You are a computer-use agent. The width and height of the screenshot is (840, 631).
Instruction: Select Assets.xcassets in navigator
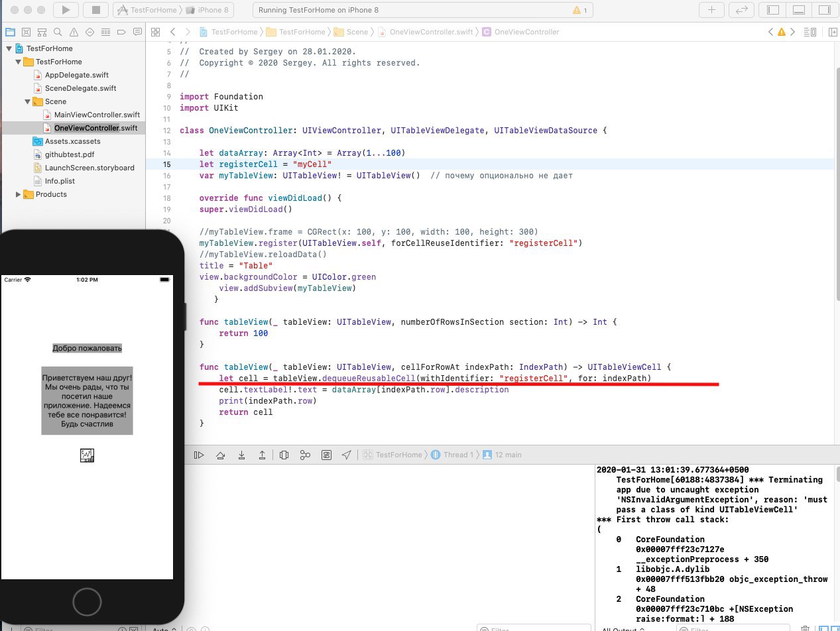tap(72, 141)
